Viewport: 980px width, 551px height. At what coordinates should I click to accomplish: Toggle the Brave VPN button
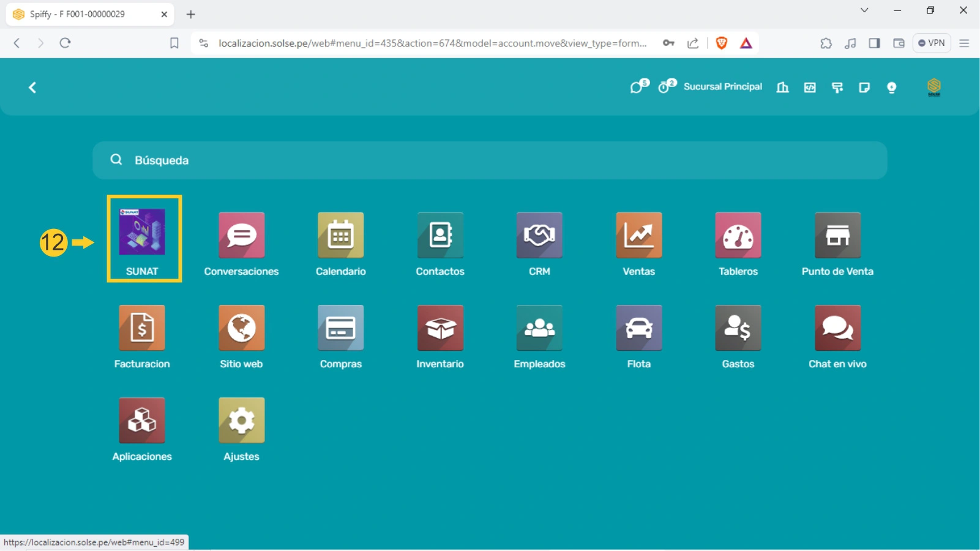point(931,43)
